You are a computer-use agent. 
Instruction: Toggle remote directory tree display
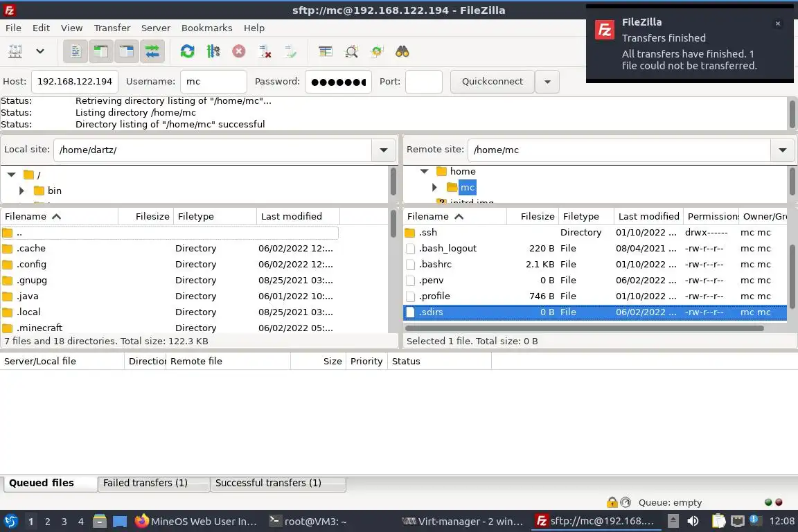(x=126, y=51)
